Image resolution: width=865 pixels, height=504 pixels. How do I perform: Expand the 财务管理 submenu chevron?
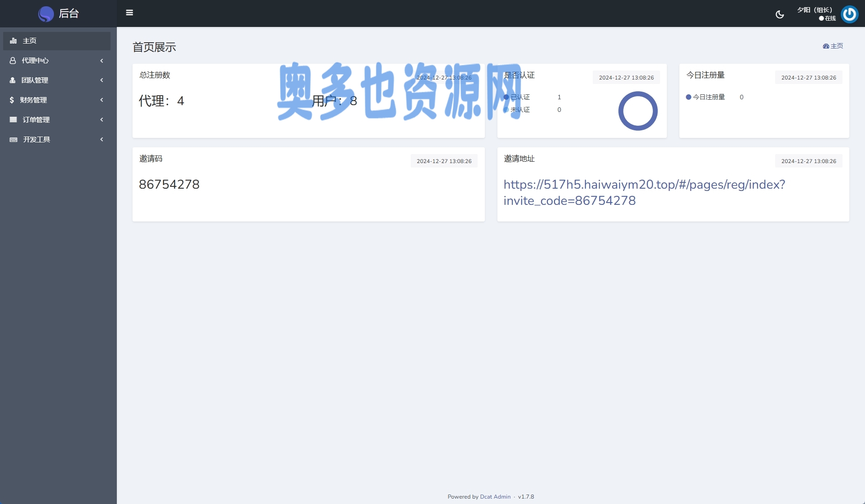coord(102,100)
